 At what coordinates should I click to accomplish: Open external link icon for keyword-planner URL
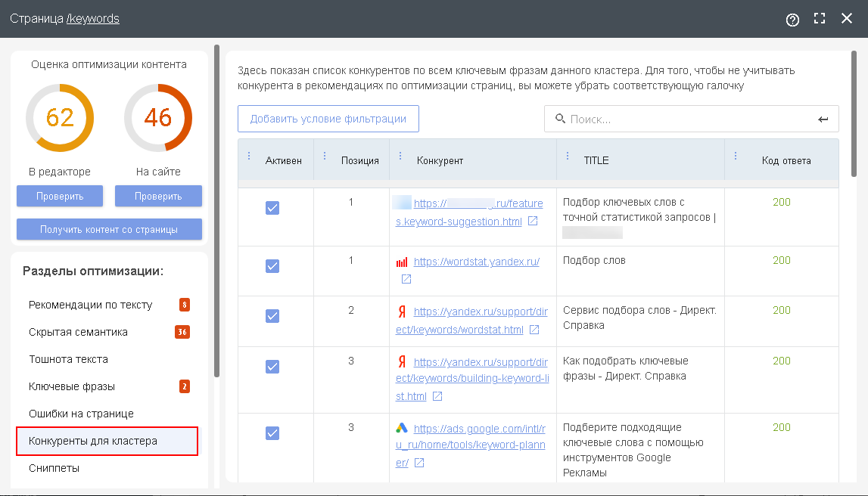419,463
